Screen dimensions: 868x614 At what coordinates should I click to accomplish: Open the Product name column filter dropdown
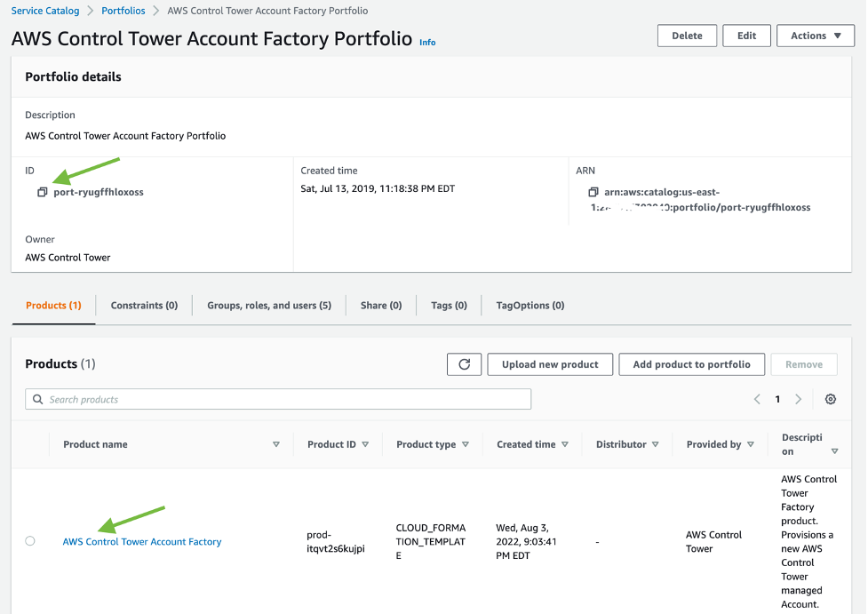[x=275, y=444]
